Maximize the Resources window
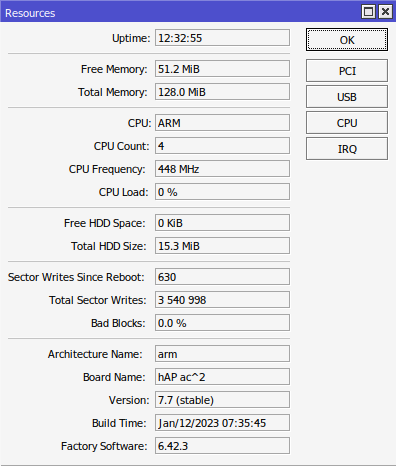The height and width of the screenshot is (466, 396). tap(368, 12)
